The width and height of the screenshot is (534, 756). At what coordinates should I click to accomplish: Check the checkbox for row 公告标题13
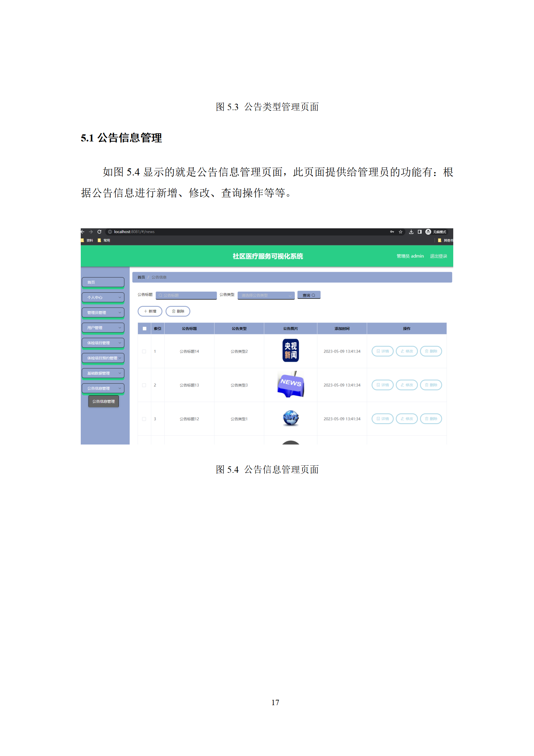tap(144, 385)
